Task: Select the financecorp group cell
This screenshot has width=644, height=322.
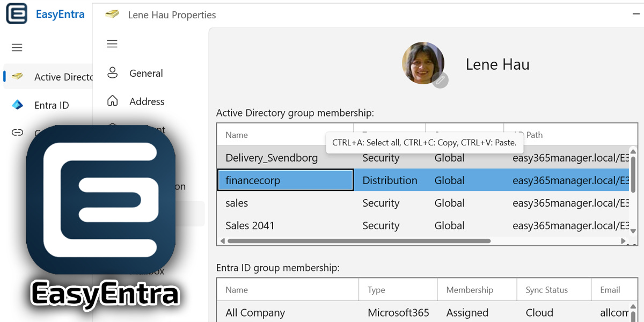Action: pyautogui.click(x=286, y=180)
